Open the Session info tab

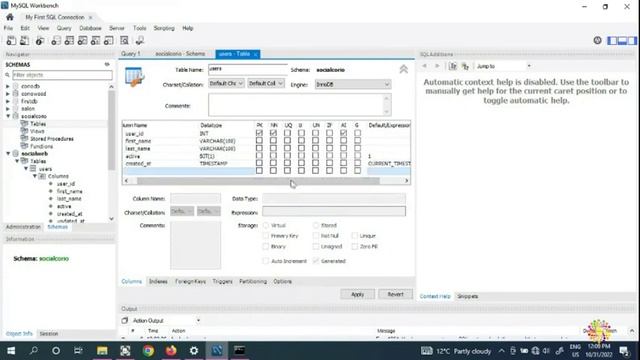[49, 333]
